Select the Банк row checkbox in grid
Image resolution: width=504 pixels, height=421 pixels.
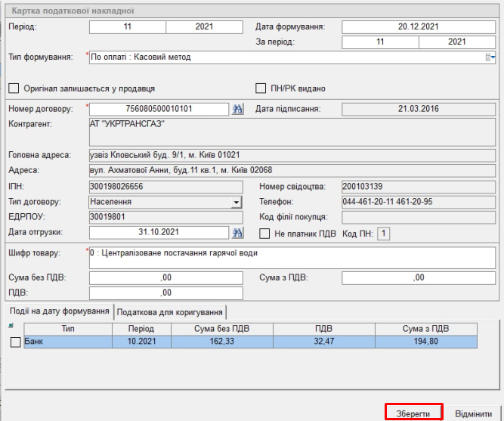coord(17,342)
